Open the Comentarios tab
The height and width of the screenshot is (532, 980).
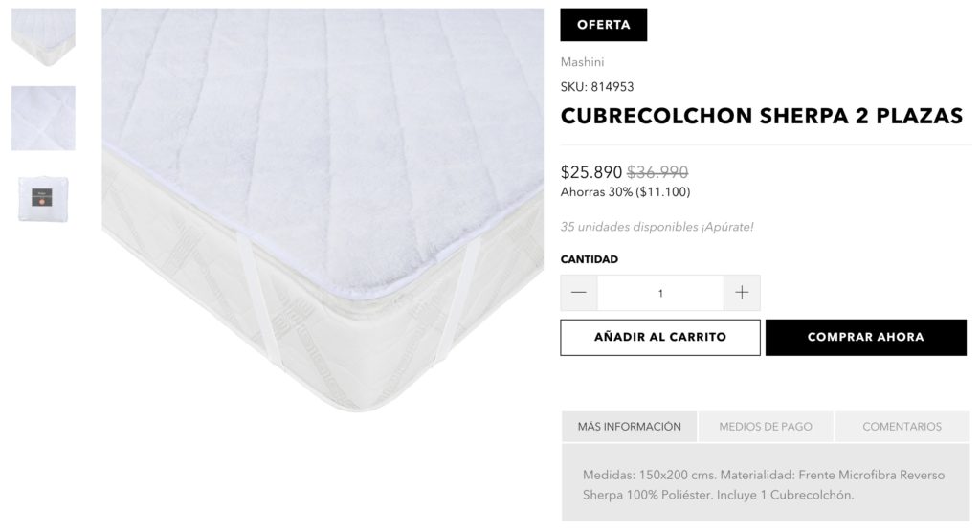click(x=902, y=427)
